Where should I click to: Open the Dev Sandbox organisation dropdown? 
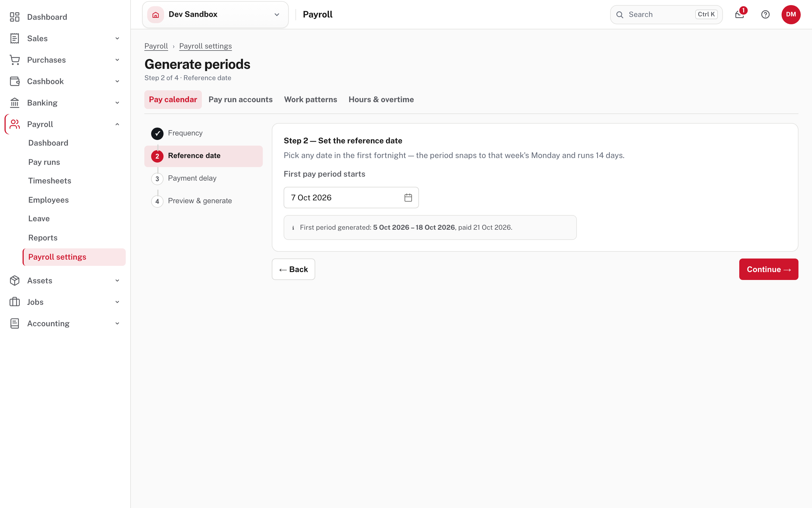[x=215, y=14]
